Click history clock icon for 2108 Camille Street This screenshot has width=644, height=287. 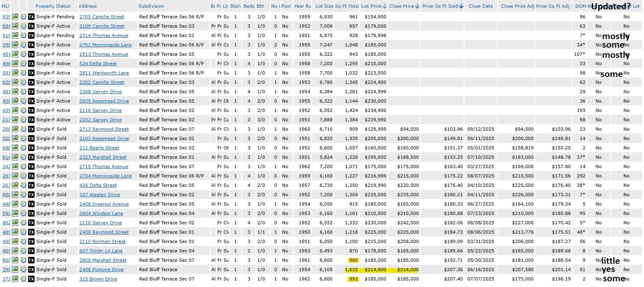23,26
